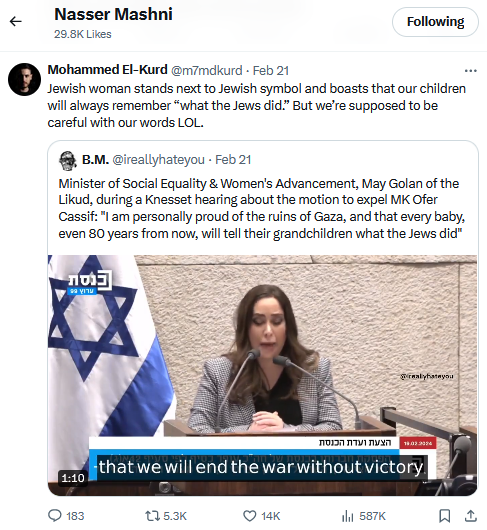Open Mohammed El-Kurd's profile picture
Viewport: 487px width, 530px height.
point(24,79)
